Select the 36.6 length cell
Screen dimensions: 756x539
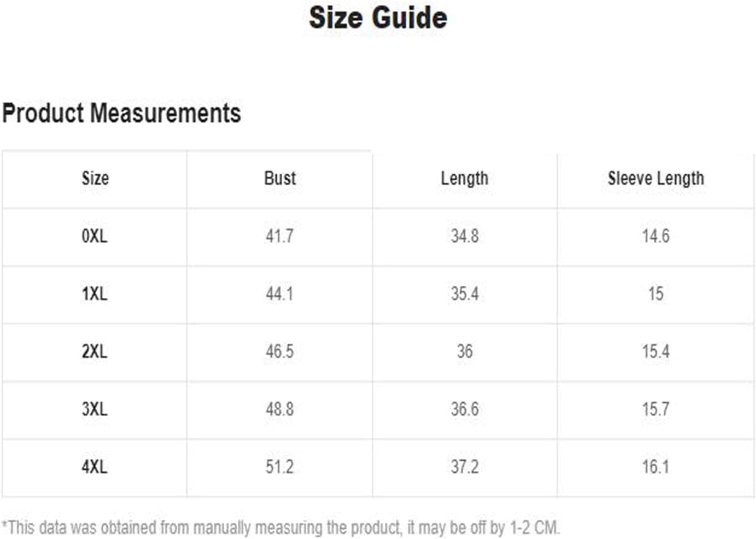click(465, 409)
